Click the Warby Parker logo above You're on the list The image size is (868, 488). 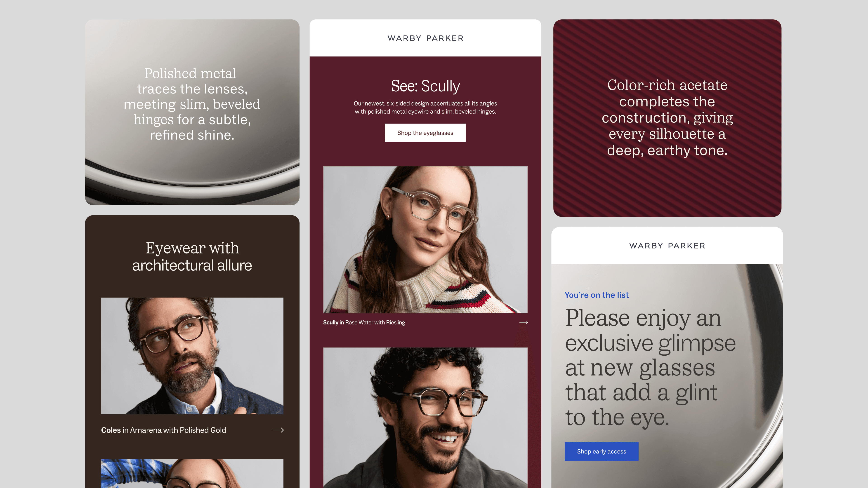point(667,246)
